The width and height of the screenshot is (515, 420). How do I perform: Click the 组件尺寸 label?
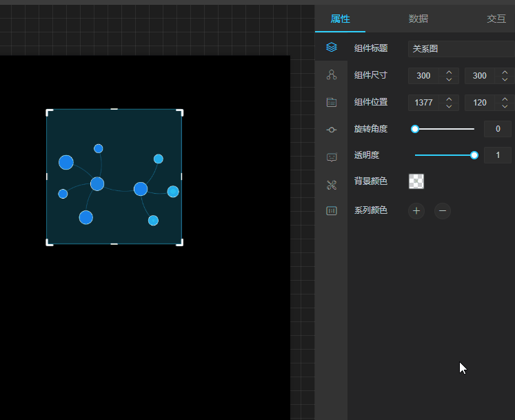point(370,75)
